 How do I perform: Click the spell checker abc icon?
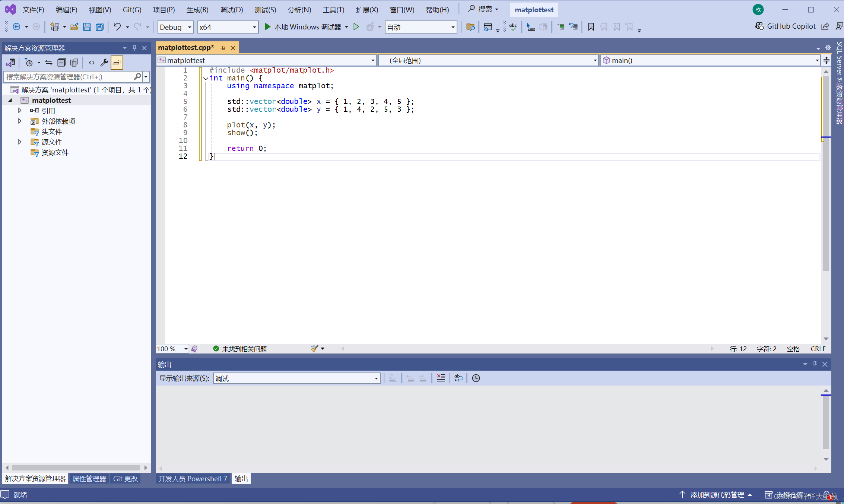pos(513,27)
